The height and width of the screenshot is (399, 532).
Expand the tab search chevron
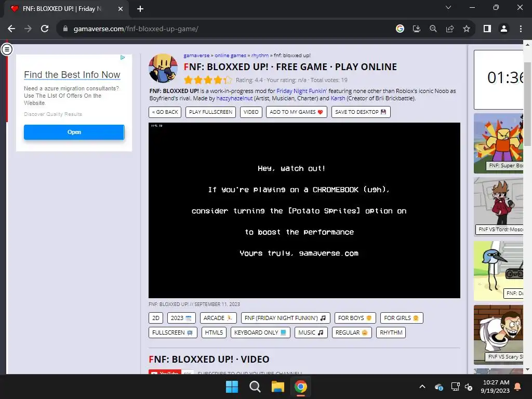click(448, 7)
